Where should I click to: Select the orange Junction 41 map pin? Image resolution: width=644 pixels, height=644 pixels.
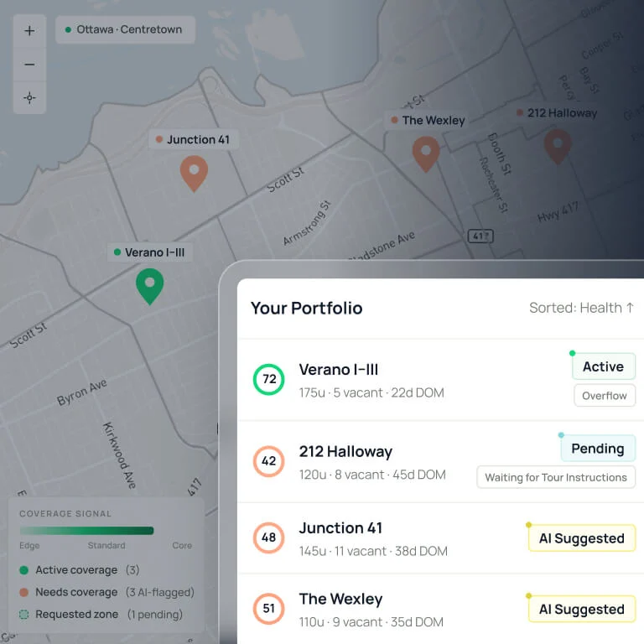pyautogui.click(x=194, y=174)
